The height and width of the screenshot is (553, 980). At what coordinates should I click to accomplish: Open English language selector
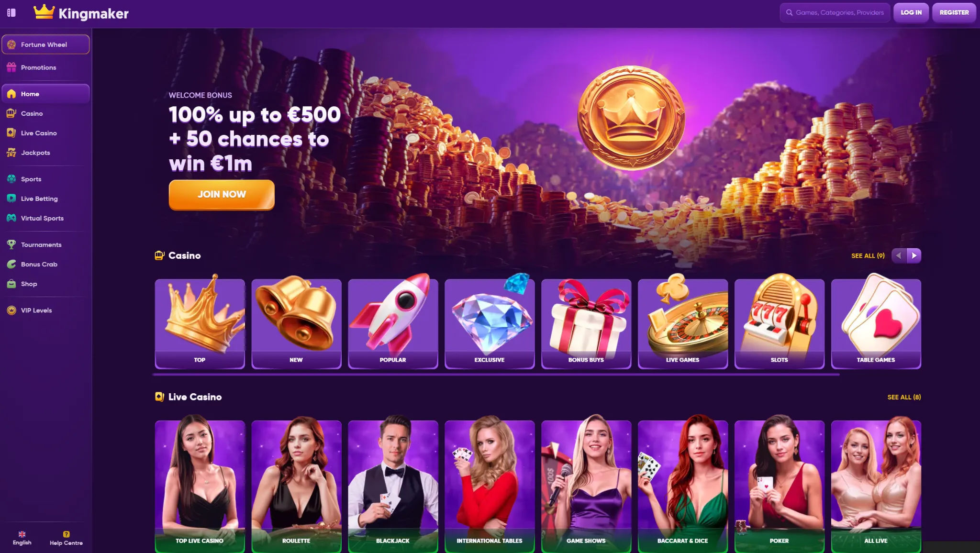point(22,538)
